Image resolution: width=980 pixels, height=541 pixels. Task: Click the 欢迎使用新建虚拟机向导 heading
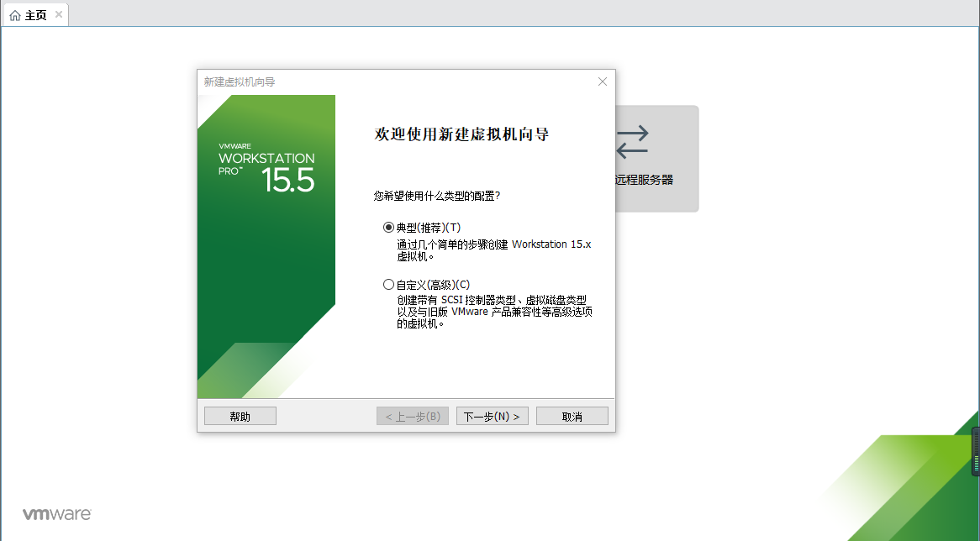[x=462, y=134]
